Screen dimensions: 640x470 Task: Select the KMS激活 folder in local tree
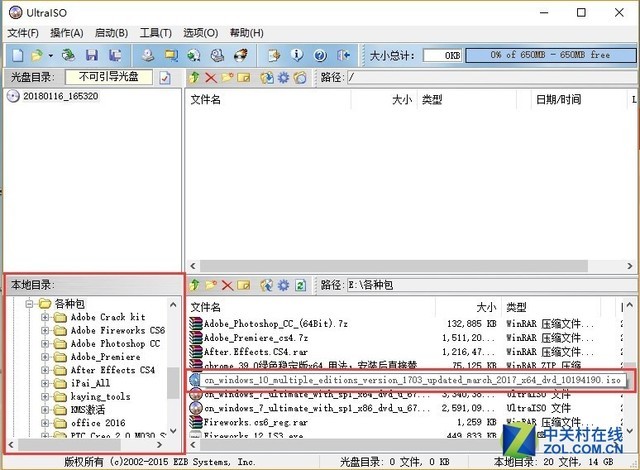pyautogui.click(x=88, y=410)
